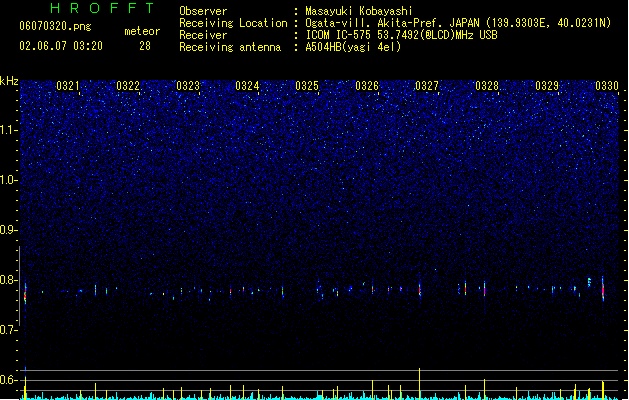Screen dimensions: 629x400
Task: Click the 0.8 kHz axis label
Action: (9, 280)
